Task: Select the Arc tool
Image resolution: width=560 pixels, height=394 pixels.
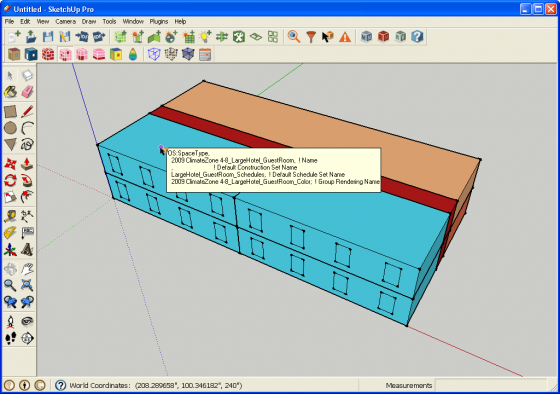Action: (28, 128)
